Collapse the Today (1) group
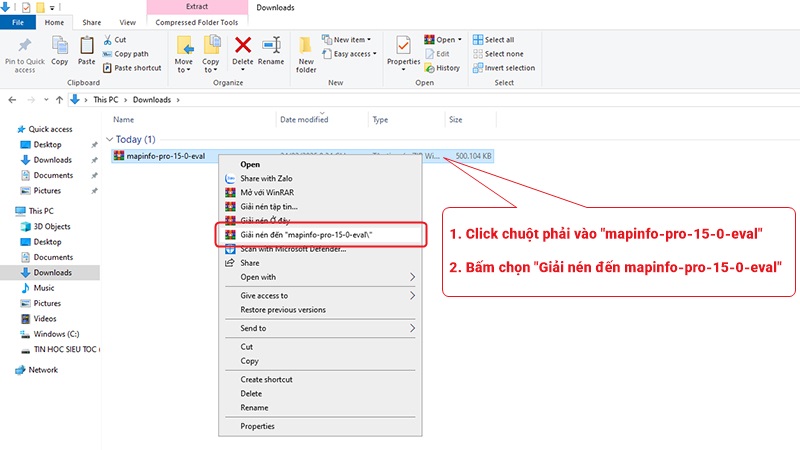800x450 pixels. tap(109, 139)
